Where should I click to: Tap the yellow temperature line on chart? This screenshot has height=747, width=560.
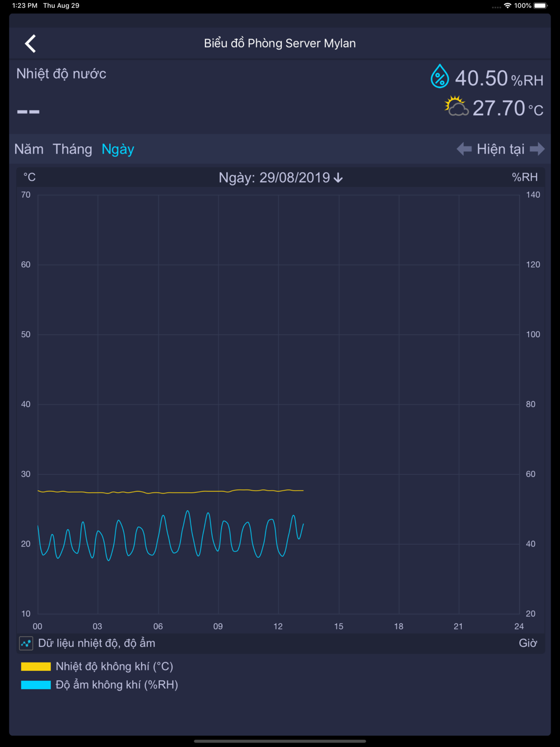click(171, 492)
